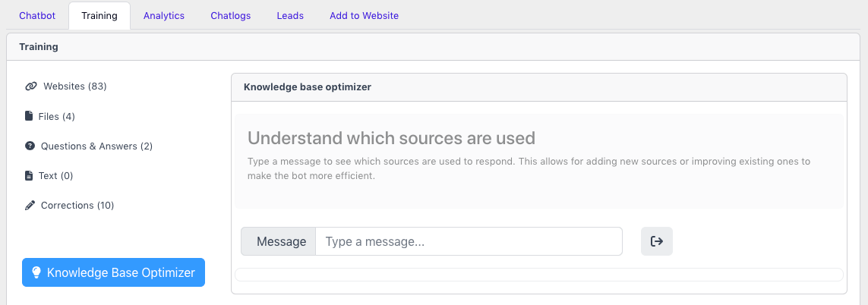Focus the 'Type a message...' input field

pos(469,241)
